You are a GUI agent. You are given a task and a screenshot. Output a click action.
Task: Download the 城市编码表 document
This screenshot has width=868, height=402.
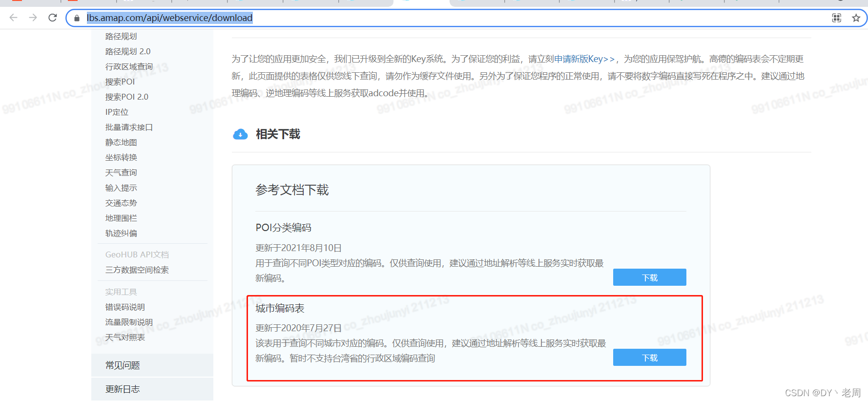tap(650, 358)
